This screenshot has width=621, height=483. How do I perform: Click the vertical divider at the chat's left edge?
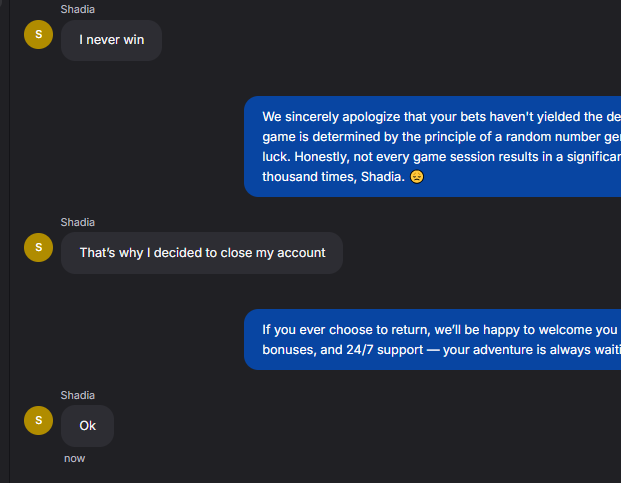click(x=10, y=240)
